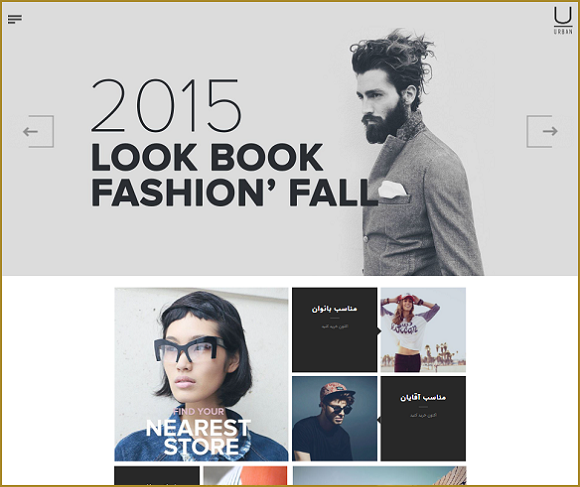Go to previous slide with left arrow
Viewport: 580px width, 487px height.
pyautogui.click(x=38, y=131)
